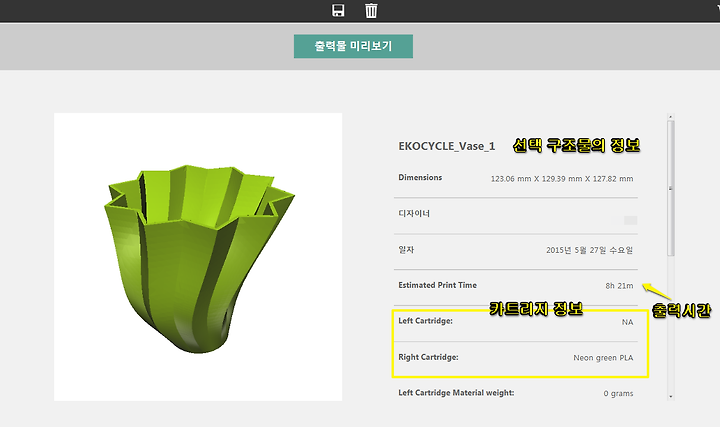Click the save disk icon
This screenshot has width=720, height=427.
pyautogui.click(x=338, y=11)
